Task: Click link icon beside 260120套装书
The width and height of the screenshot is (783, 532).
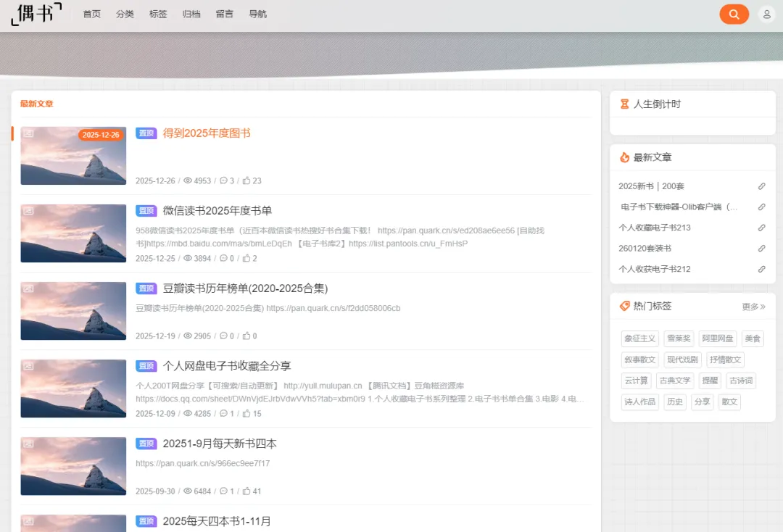Action: pyautogui.click(x=761, y=248)
